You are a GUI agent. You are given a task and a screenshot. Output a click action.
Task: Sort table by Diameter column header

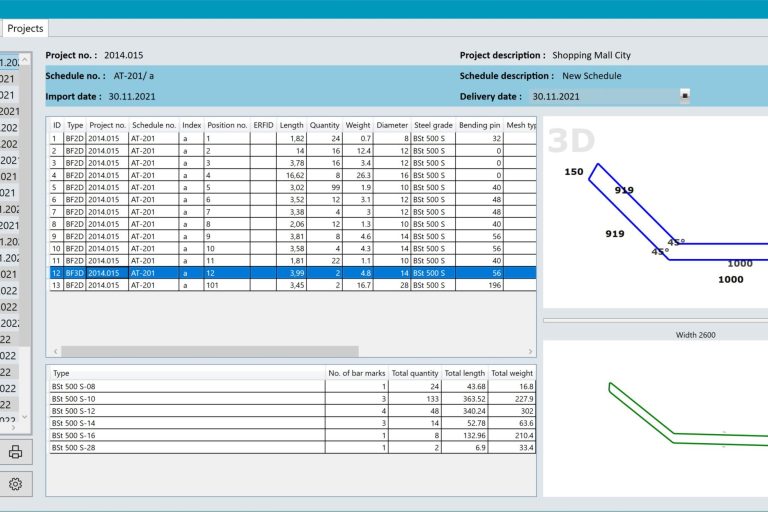(391, 125)
